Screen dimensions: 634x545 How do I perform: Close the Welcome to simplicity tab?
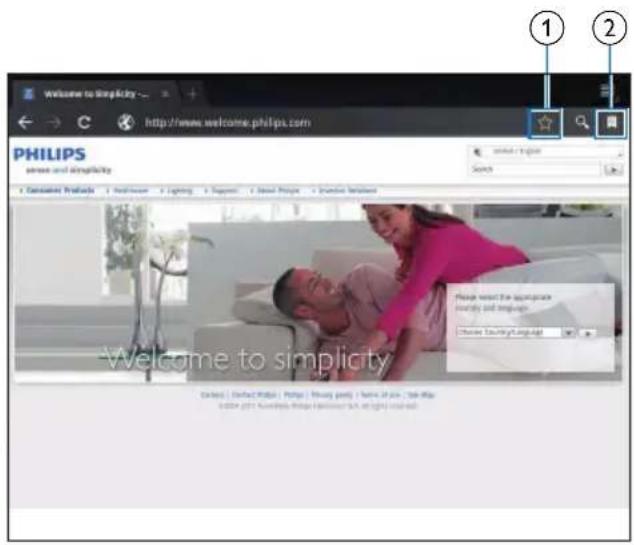[x=165, y=94]
